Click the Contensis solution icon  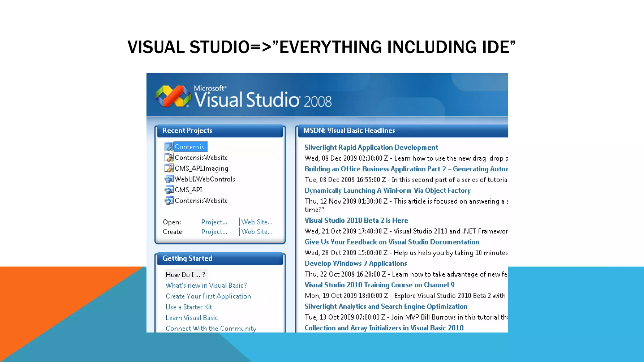pos(169,147)
